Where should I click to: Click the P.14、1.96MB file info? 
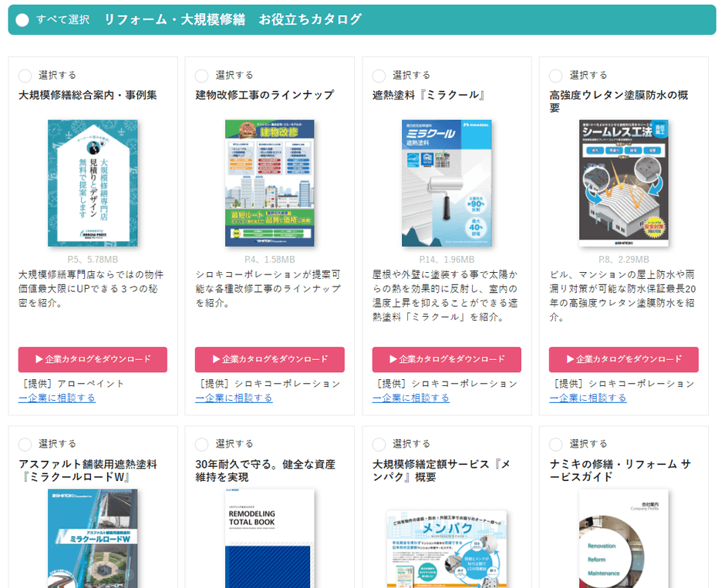click(x=447, y=260)
